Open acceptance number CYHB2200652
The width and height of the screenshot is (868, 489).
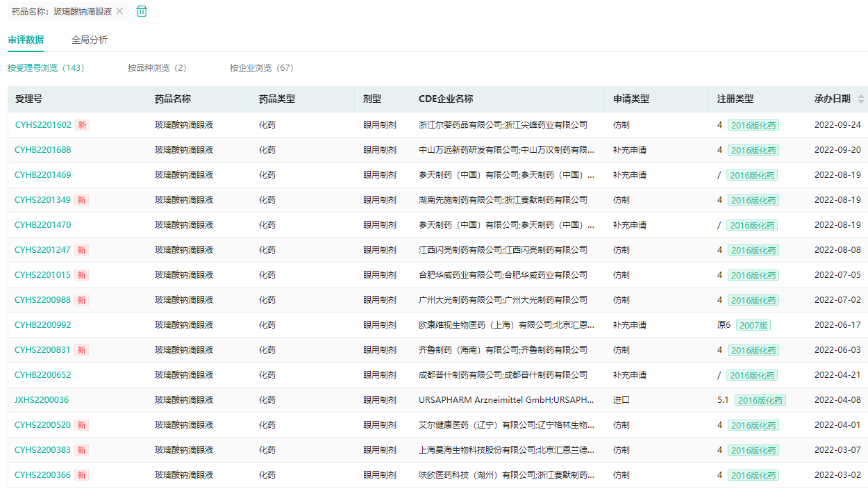(x=43, y=375)
